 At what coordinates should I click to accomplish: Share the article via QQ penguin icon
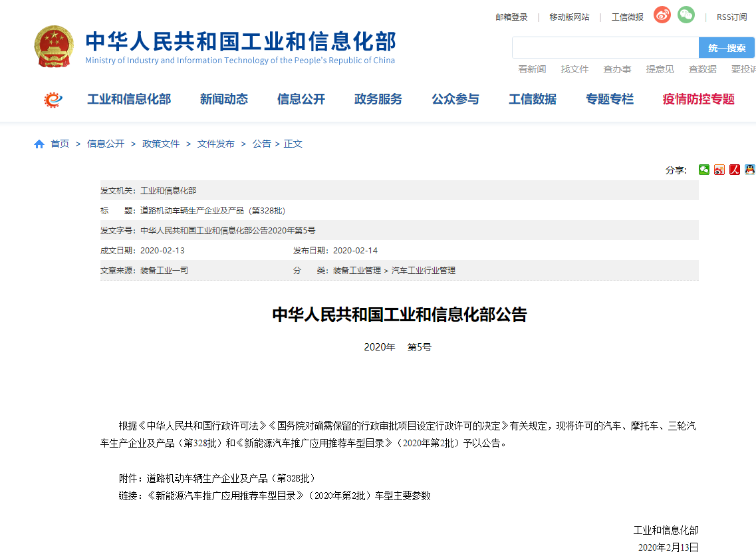(750, 170)
